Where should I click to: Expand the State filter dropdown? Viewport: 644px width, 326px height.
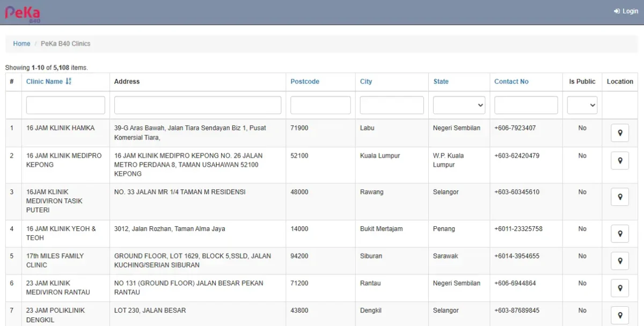(459, 105)
